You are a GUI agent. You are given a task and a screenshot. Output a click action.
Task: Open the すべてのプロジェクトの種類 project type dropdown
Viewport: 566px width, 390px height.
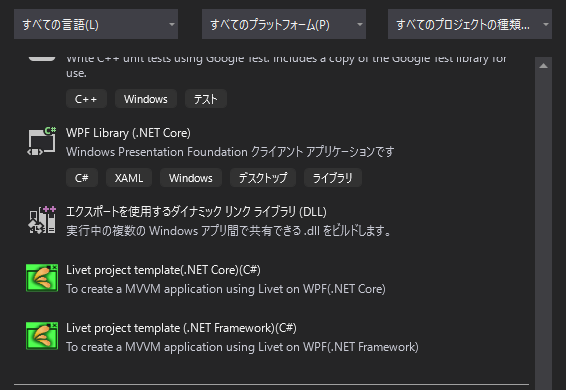470,24
